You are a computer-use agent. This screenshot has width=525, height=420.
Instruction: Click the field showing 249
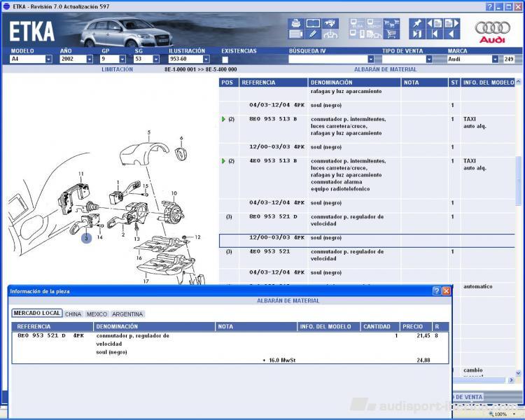click(x=509, y=59)
